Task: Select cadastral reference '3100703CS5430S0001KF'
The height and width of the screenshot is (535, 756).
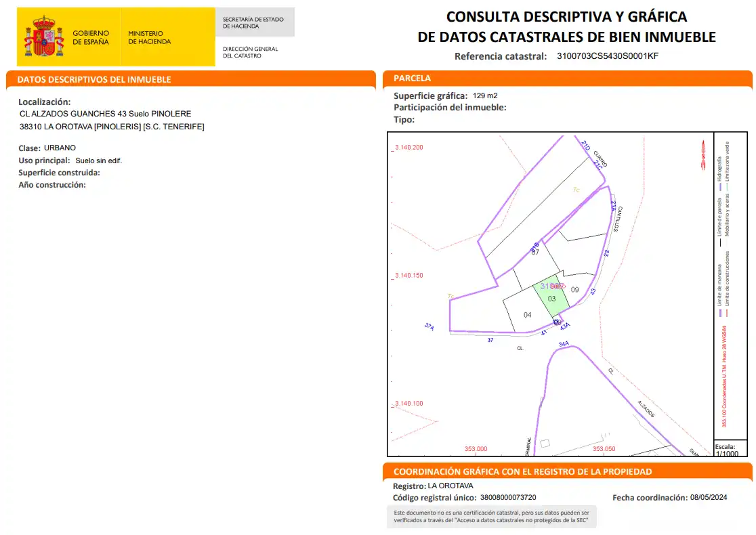Action: pos(608,56)
